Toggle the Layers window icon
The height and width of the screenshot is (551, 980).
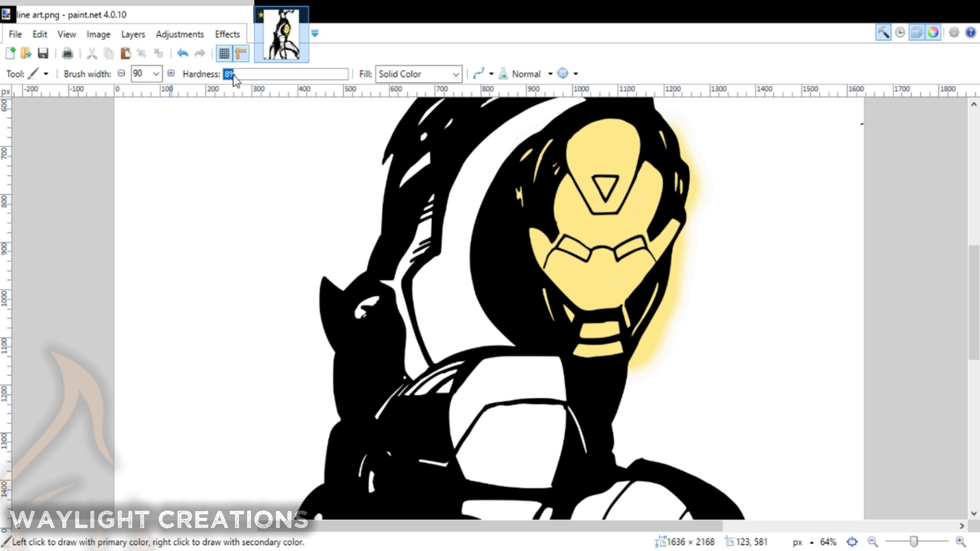[x=917, y=33]
